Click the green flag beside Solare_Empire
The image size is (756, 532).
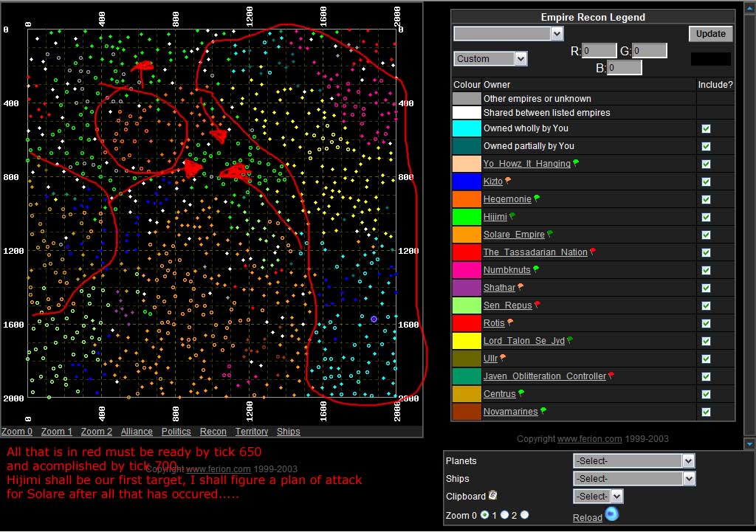click(550, 235)
